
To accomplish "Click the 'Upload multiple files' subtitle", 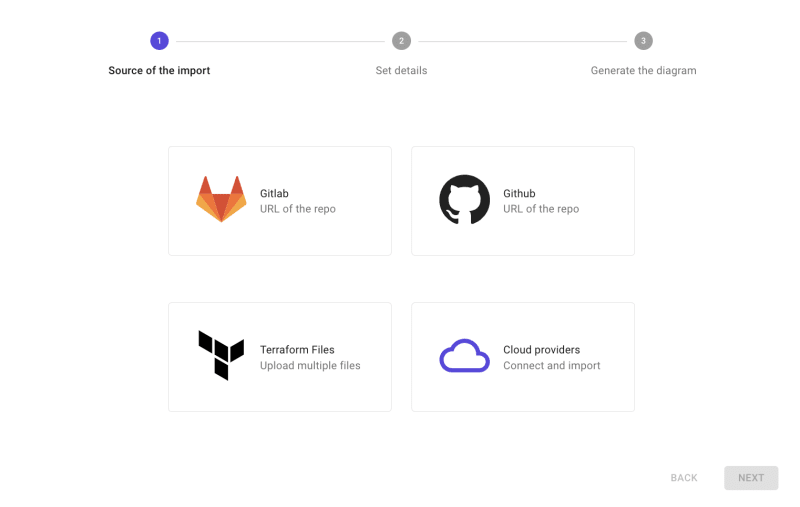I will click(310, 366).
